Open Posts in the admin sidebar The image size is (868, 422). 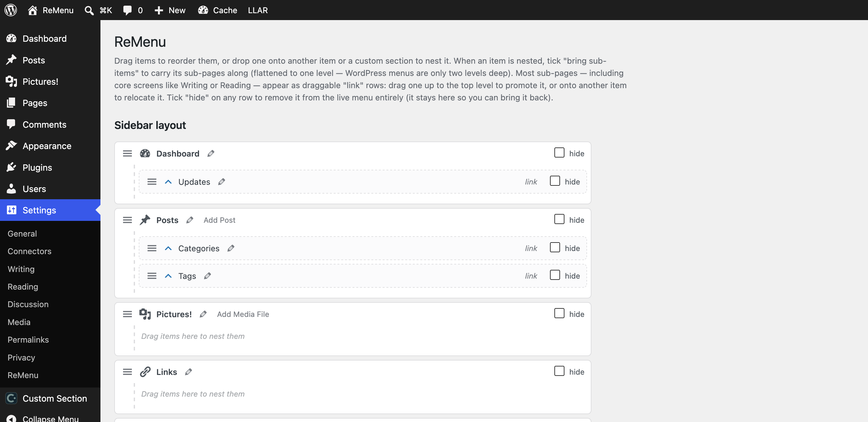point(50,60)
